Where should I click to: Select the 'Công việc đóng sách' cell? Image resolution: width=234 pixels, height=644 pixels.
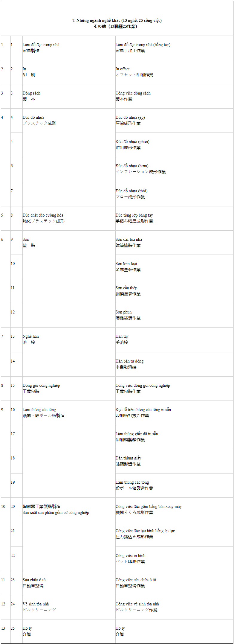(x=174, y=96)
